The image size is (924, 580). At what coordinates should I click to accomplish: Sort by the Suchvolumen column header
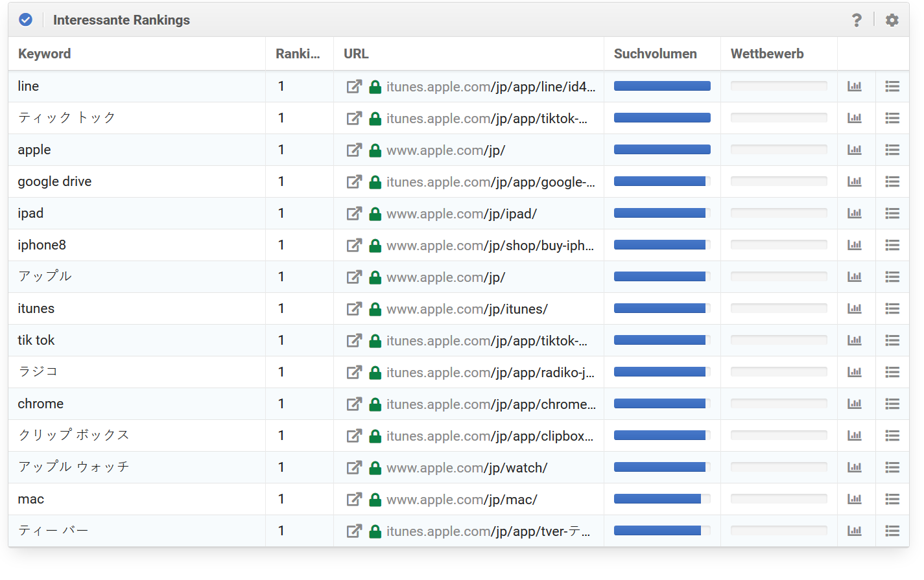(x=655, y=54)
